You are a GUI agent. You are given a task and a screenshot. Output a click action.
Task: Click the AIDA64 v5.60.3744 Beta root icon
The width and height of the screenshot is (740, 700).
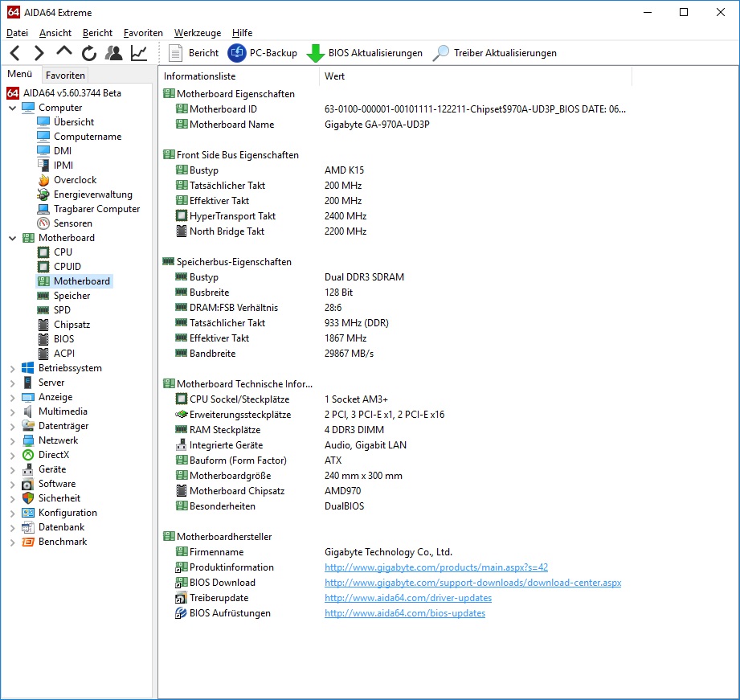[13, 93]
